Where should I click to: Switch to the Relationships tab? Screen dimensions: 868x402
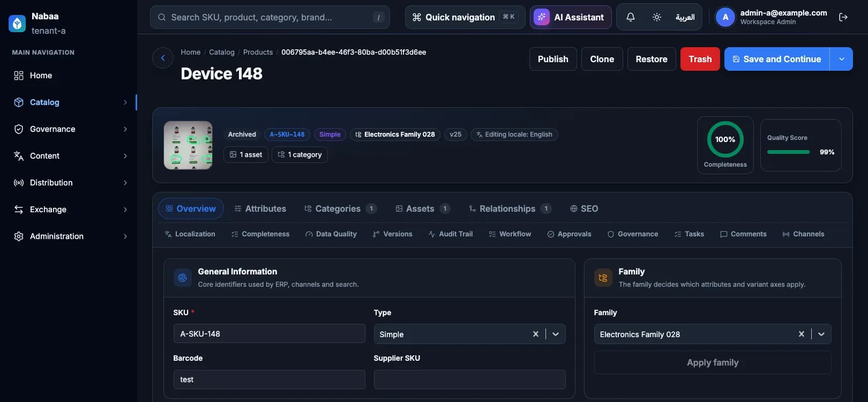coord(510,209)
